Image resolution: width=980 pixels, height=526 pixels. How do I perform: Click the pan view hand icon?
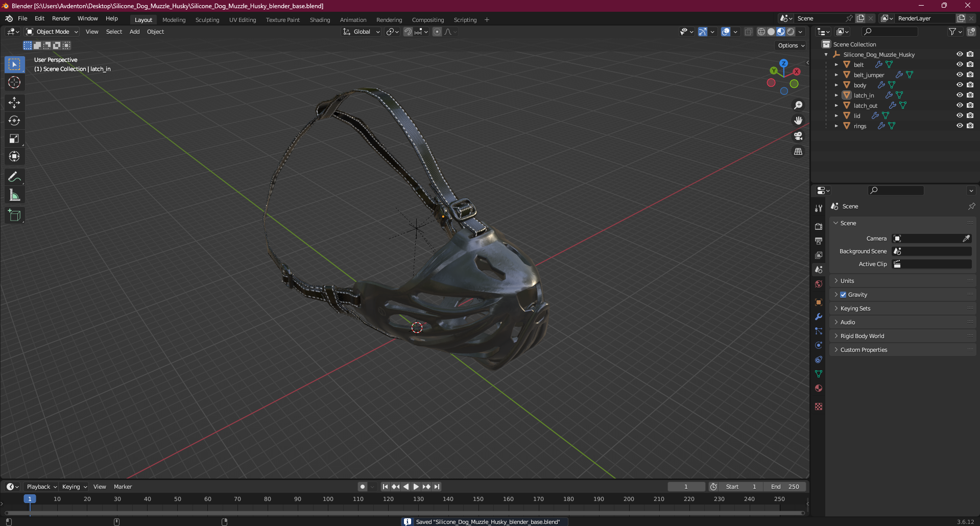[x=798, y=121]
